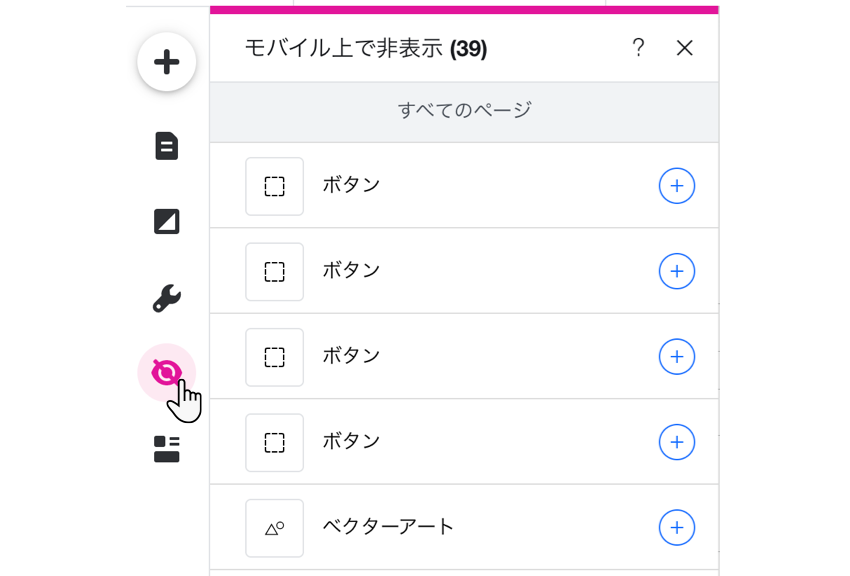Click the pink accent bar above the panel
The height and width of the screenshot is (576, 850).
(x=463, y=8)
